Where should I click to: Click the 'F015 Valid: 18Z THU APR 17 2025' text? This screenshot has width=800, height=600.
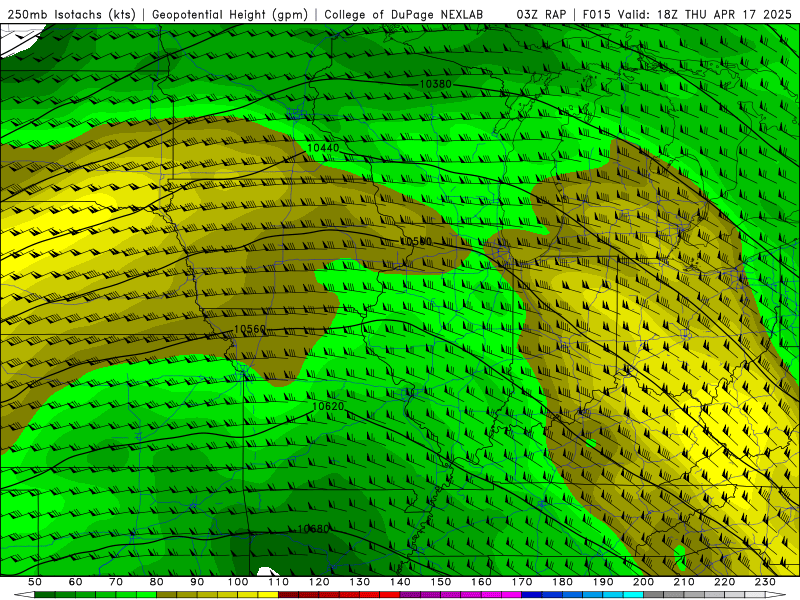coord(687,14)
